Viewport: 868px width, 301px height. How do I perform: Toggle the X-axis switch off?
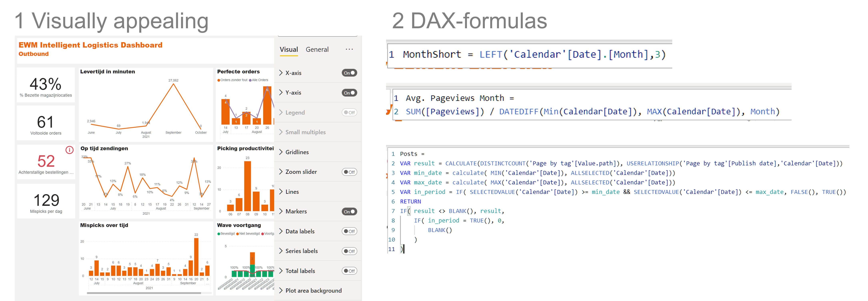coord(349,73)
